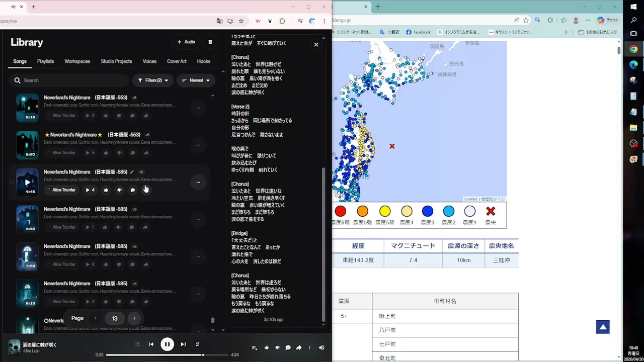644x362 pixels.
Task: Like the 6:10 Neverland's Nightmare song
Action: pos(106,116)
